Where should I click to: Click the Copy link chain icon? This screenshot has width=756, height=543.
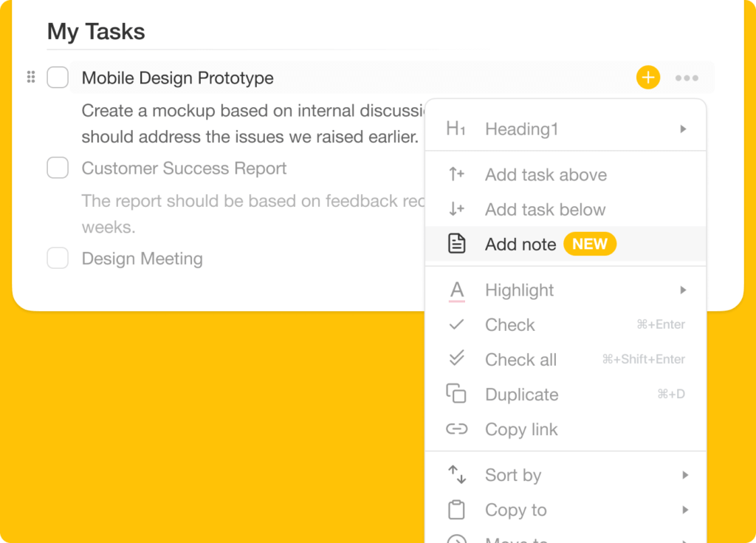457,429
